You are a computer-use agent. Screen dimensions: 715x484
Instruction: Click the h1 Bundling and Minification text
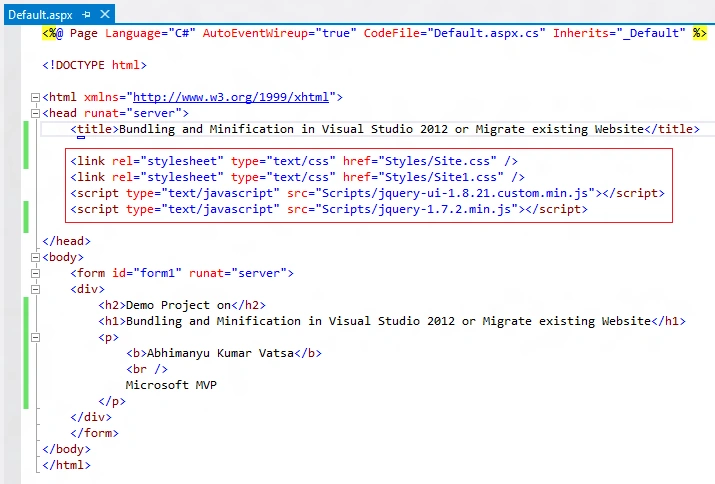(388, 321)
